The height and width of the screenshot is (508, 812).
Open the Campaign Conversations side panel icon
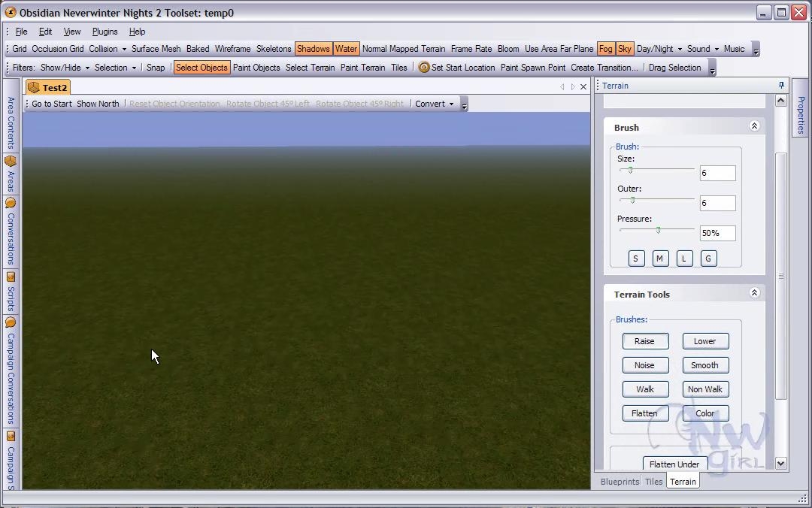(x=11, y=322)
